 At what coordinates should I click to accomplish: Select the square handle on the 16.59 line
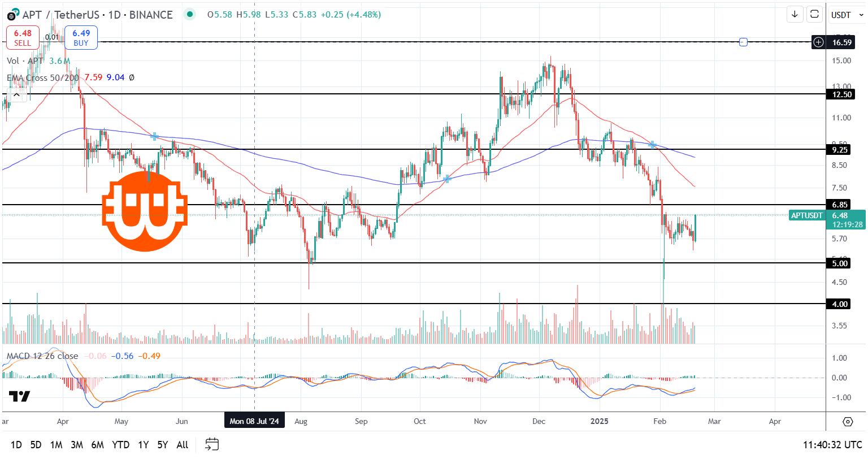(x=744, y=42)
